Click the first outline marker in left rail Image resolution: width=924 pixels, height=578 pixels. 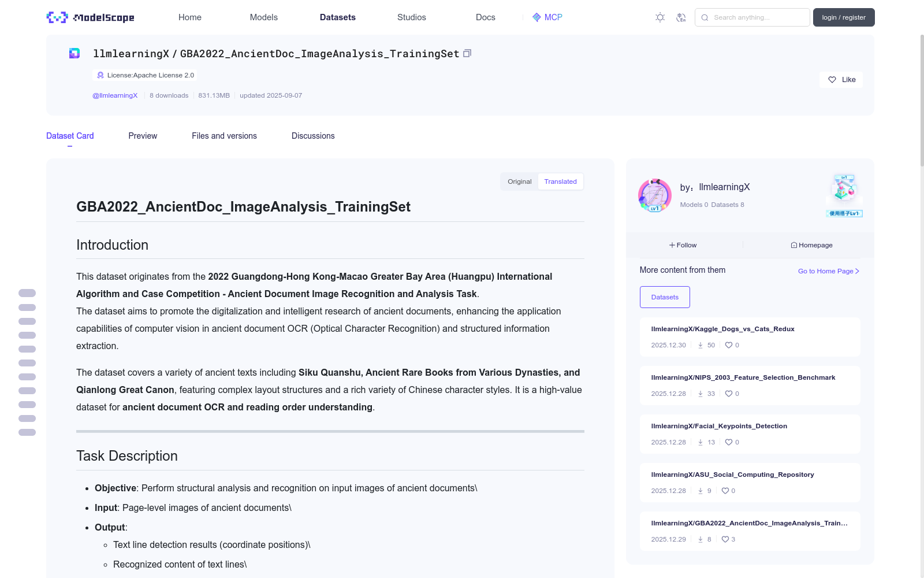pyautogui.click(x=27, y=293)
